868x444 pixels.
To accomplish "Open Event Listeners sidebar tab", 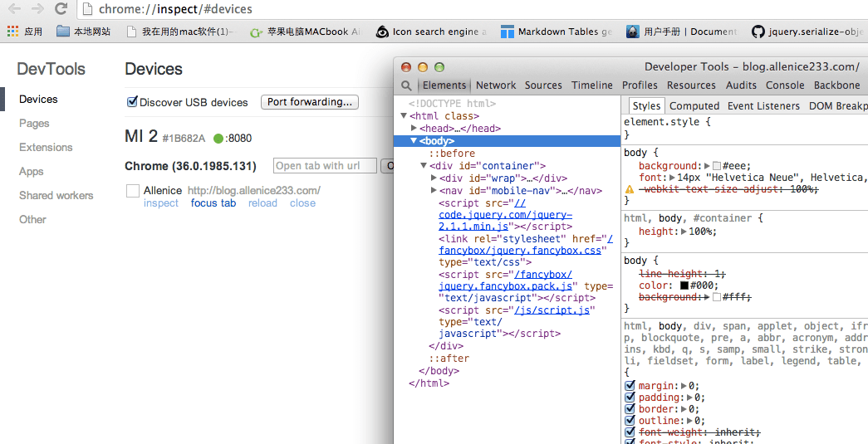I will pos(763,105).
